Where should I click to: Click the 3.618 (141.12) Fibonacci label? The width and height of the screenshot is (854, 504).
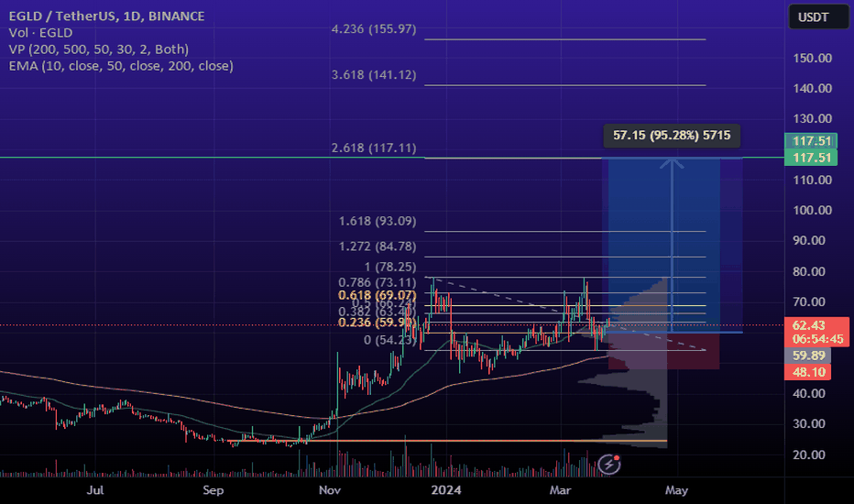[374, 74]
